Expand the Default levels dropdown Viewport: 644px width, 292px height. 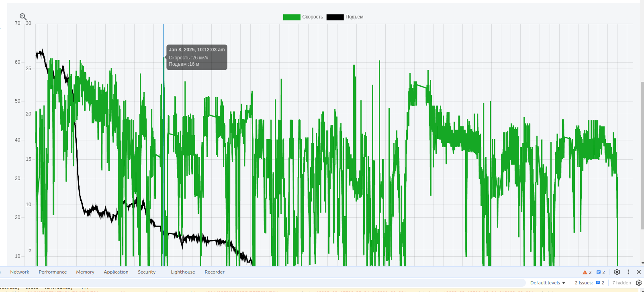tap(548, 283)
